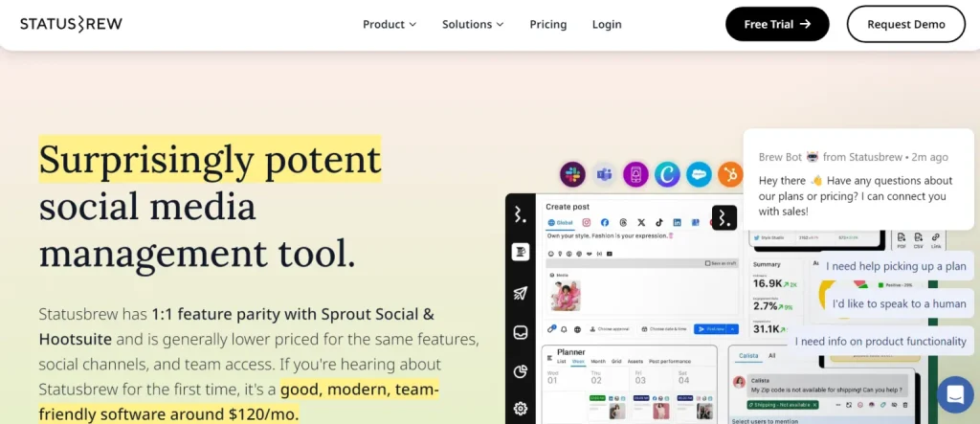The height and width of the screenshot is (424, 980).
Task: Open the Inbox icon in the sidebar
Action: click(x=520, y=332)
